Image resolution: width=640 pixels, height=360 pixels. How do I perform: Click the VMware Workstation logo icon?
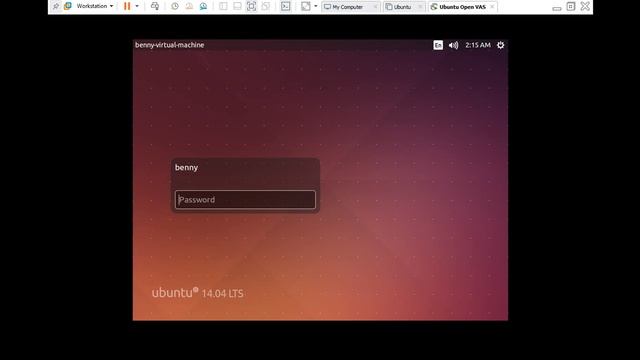[x=68, y=6]
